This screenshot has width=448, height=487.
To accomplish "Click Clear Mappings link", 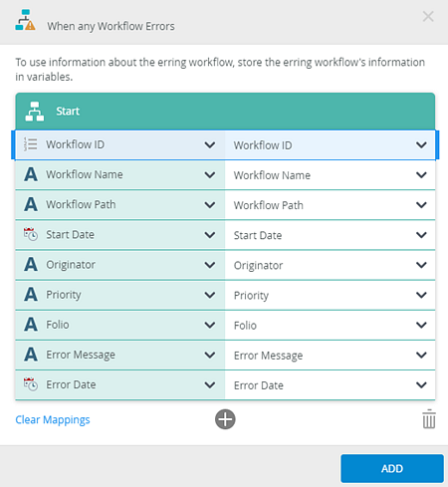I will click(x=53, y=419).
